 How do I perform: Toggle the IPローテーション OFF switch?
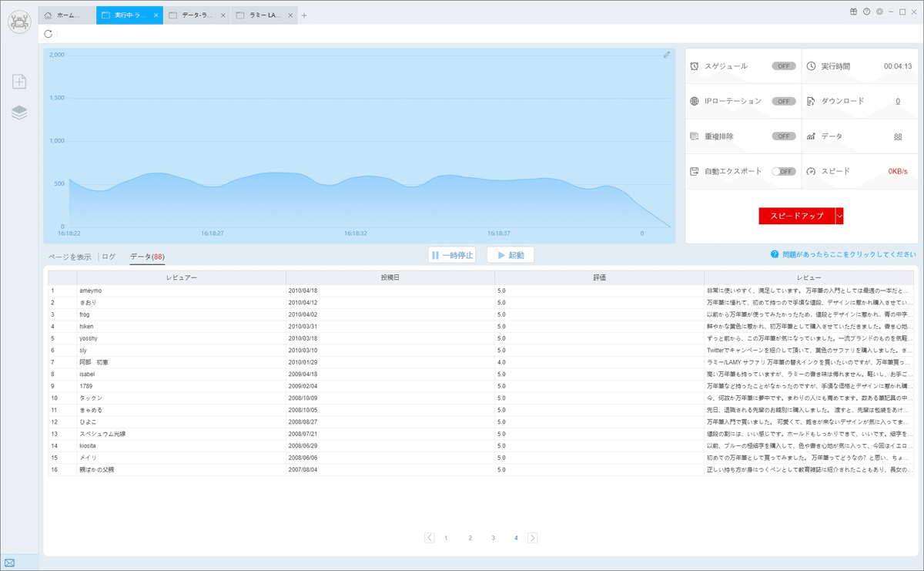pos(784,101)
